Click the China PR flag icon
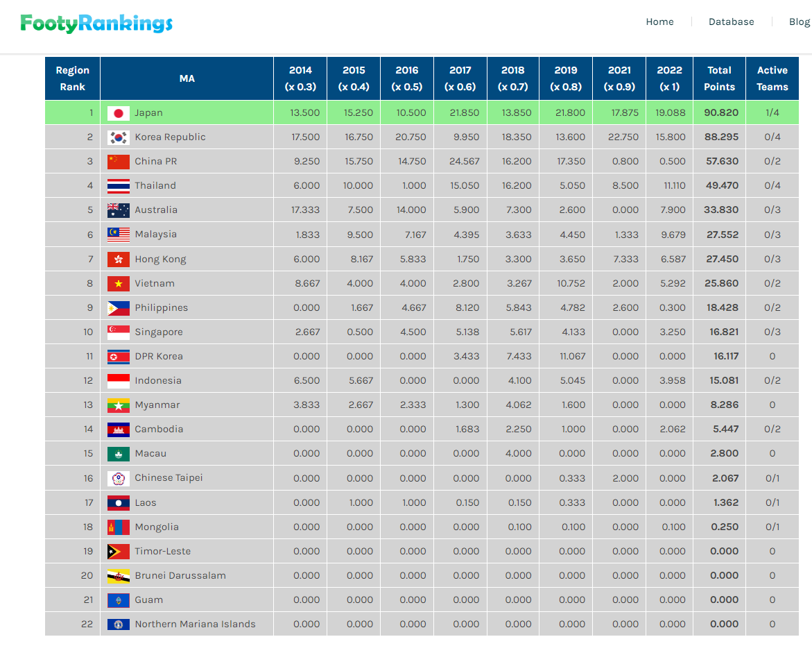The height and width of the screenshot is (646, 812). (118, 162)
